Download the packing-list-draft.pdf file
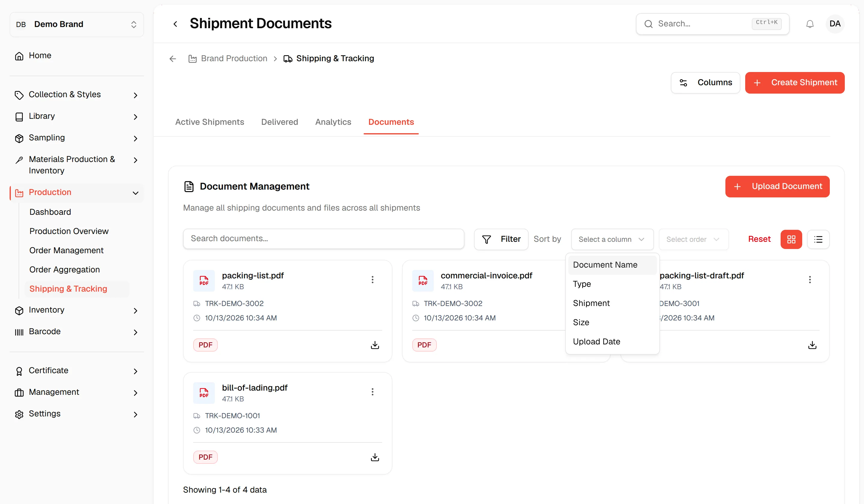This screenshot has height=504, width=864. 812,345
